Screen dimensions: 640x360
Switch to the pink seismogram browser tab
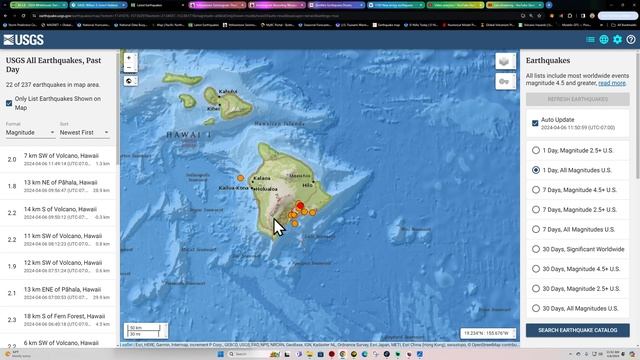(218, 5)
